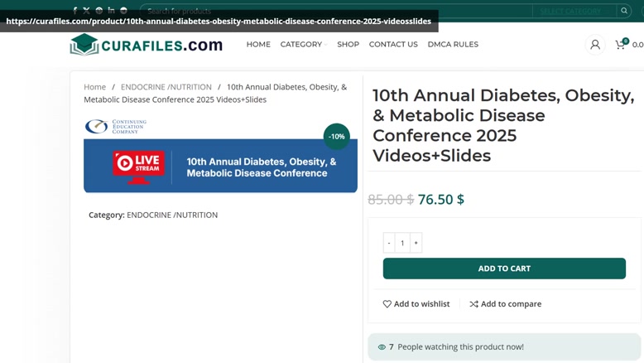This screenshot has width=644, height=363.
Task: Increase quantity with the plus button
Action: coord(416,243)
